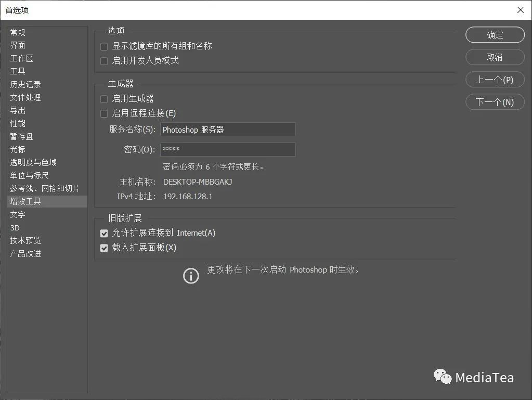Screen dimensions: 532x400
Task: Enable 显示滤镜库的所有组和名称 checkbox
Action: point(104,46)
